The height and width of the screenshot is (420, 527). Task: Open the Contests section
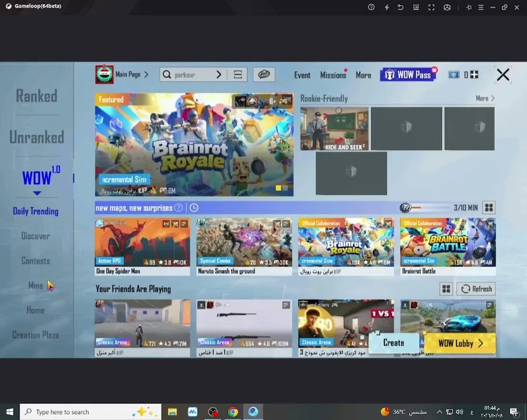pyautogui.click(x=36, y=261)
